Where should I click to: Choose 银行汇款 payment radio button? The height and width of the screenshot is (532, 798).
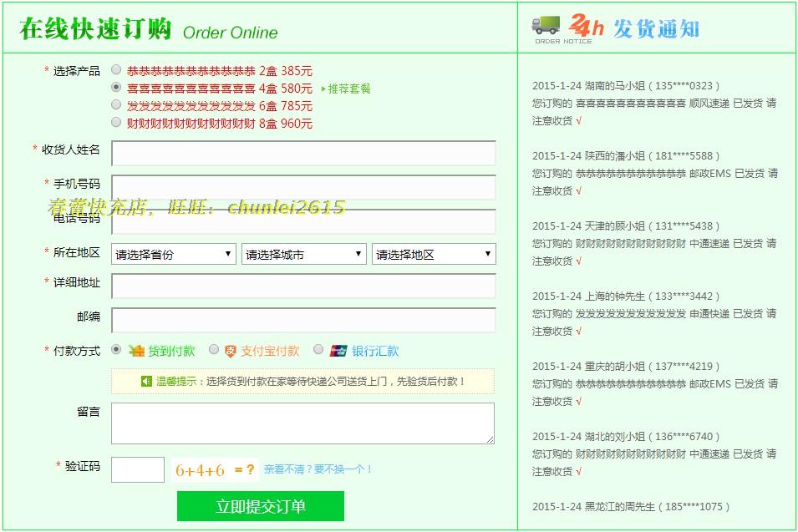(x=318, y=350)
